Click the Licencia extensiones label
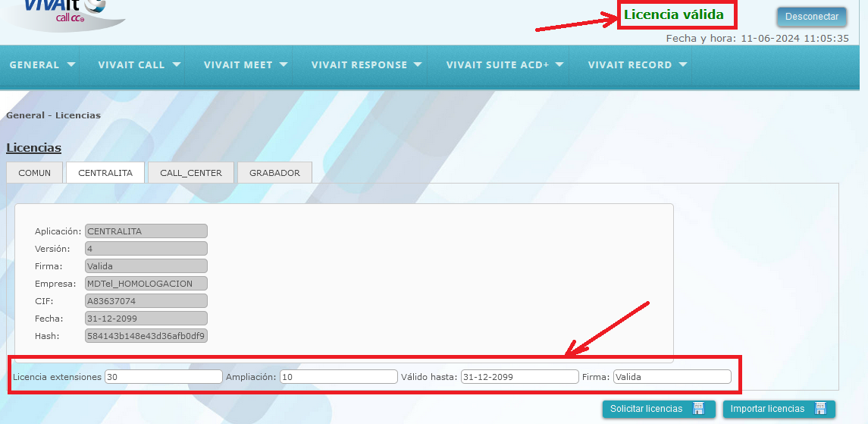Image resolution: width=868 pixels, height=424 pixels. (57, 377)
